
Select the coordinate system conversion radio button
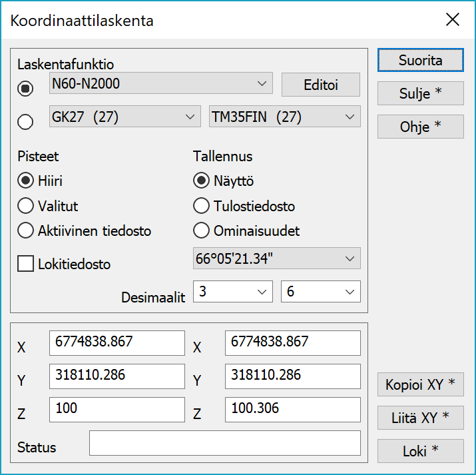pyautogui.click(x=25, y=121)
